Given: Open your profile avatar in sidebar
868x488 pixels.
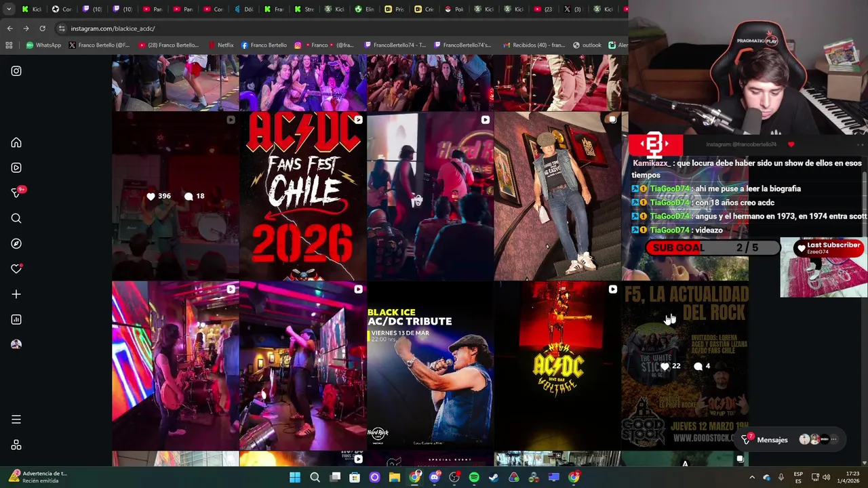Looking at the screenshot, I should [16, 344].
